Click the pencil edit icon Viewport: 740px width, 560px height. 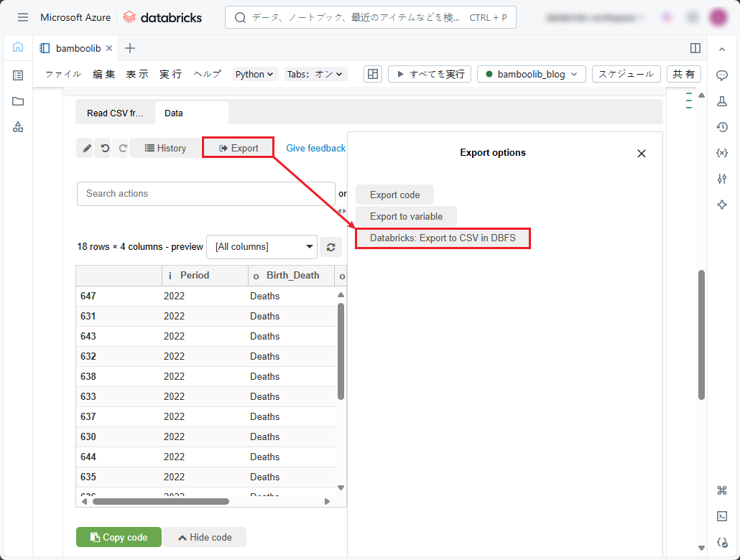[86, 149]
